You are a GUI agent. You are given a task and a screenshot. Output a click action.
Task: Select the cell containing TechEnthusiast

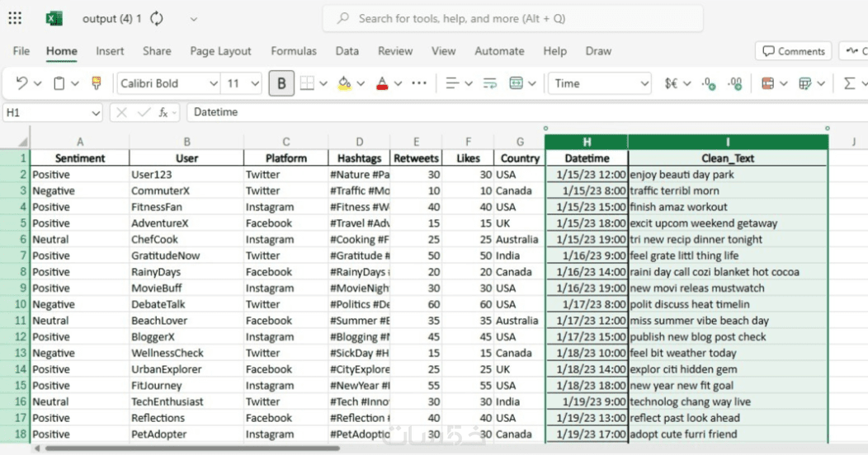click(186, 402)
